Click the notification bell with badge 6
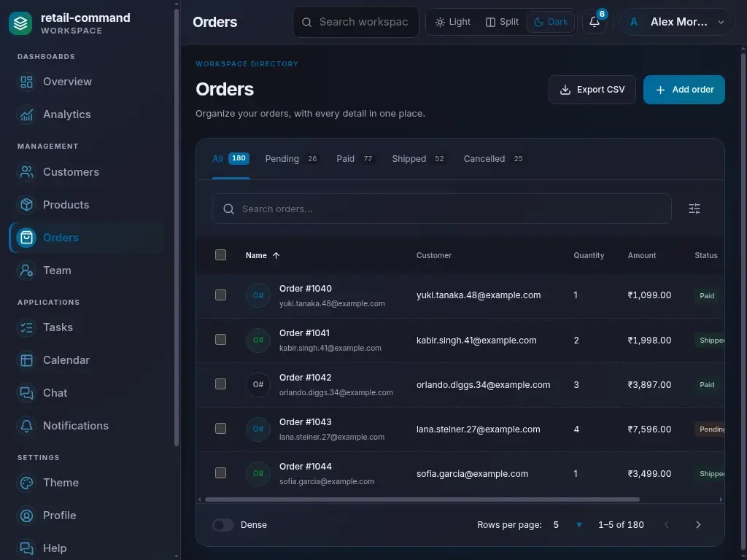 [x=595, y=22]
